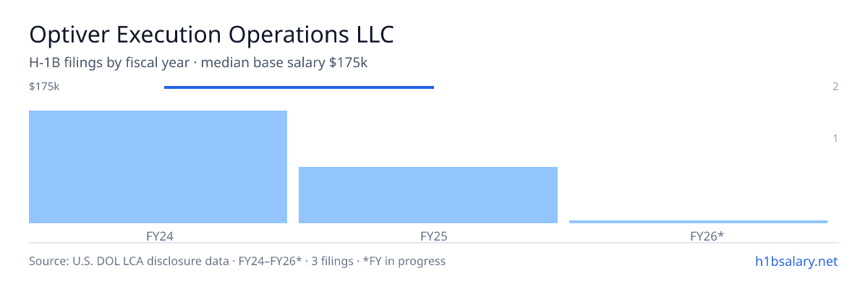Click the word 'Optiver' in heading
The height and width of the screenshot is (289, 868).
click(x=69, y=35)
